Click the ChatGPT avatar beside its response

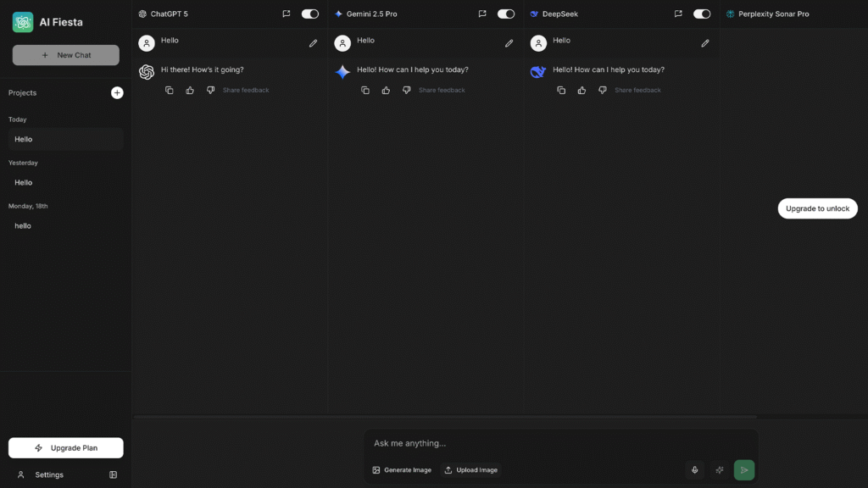pyautogui.click(x=147, y=72)
